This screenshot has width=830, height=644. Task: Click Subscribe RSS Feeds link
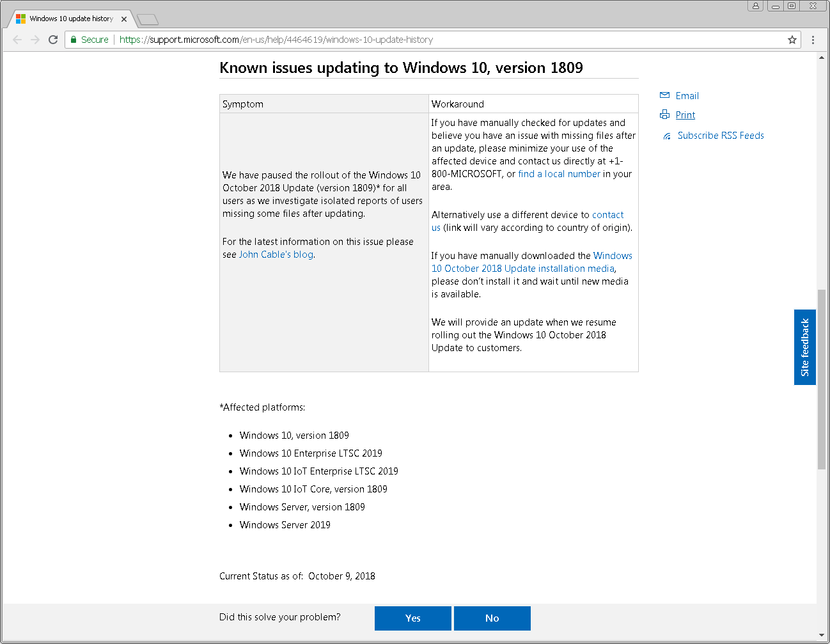click(x=721, y=136)
